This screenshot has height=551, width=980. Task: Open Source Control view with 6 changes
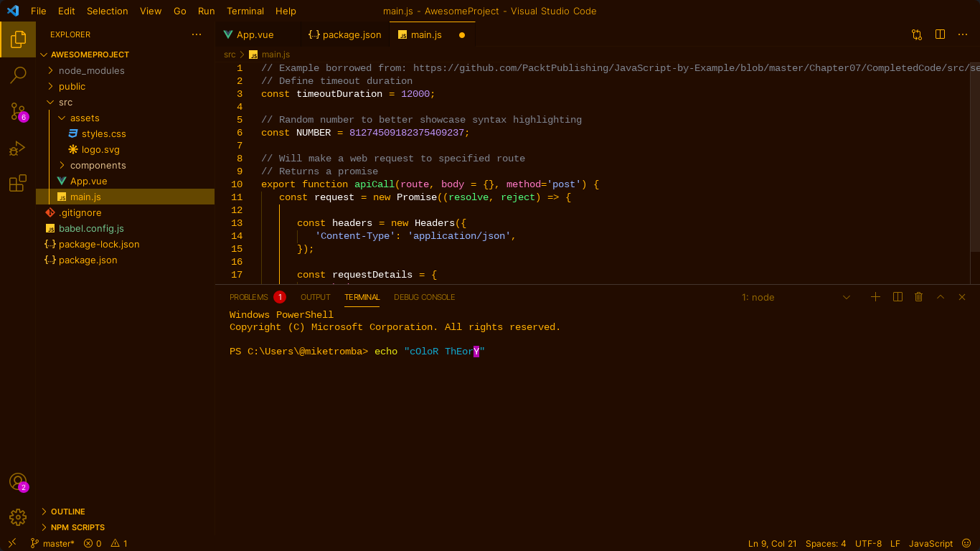[18, 111]
